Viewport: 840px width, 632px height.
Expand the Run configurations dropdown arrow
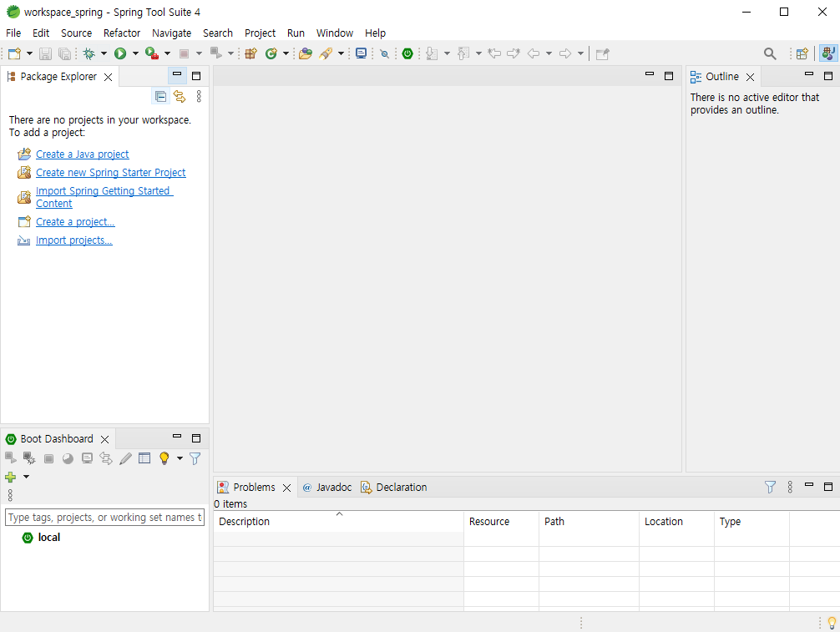point(135,53)
